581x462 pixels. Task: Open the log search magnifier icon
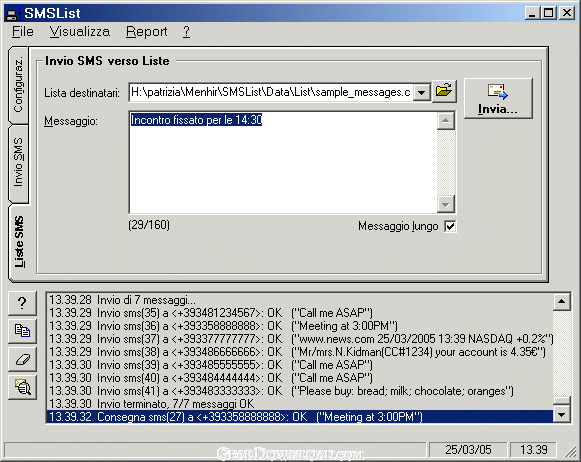22,387
